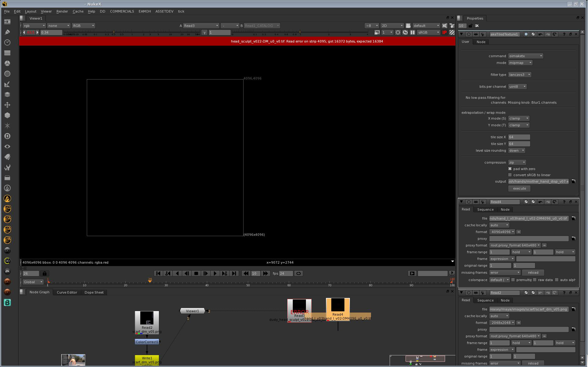Toggle the red IP input process button
The width and height of the screenshot is (588, 367).
[445, 32]
